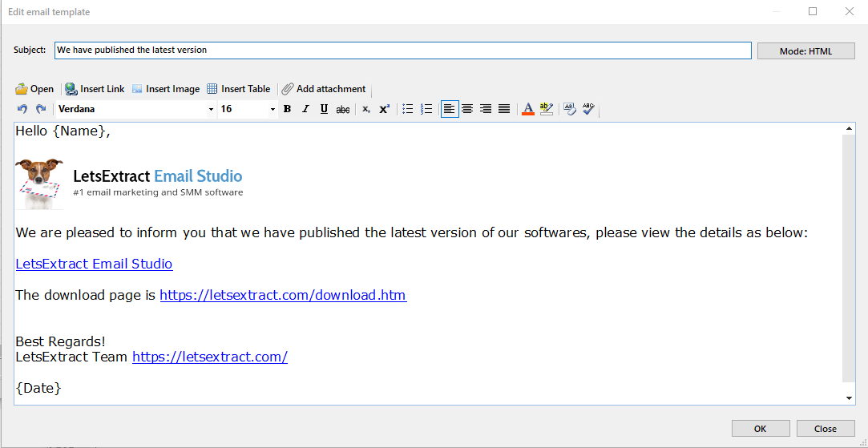Switch editor via Mode: HTML button

[805, 51]
